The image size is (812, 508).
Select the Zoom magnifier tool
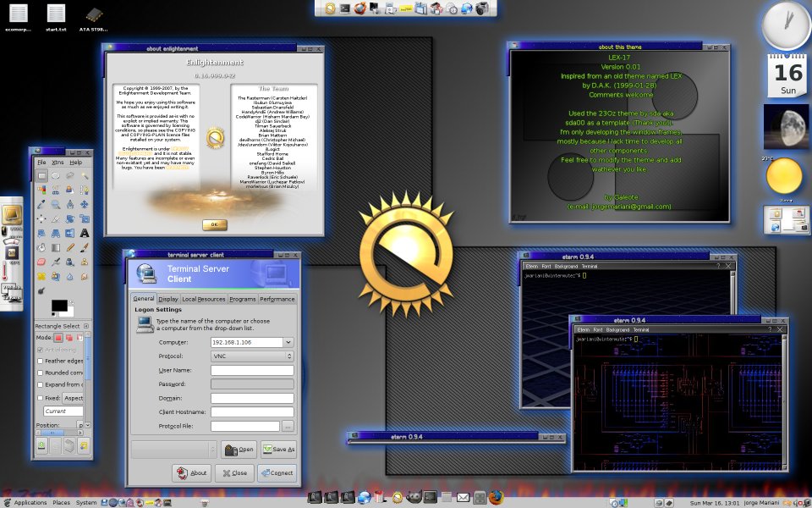coord(56,204)
